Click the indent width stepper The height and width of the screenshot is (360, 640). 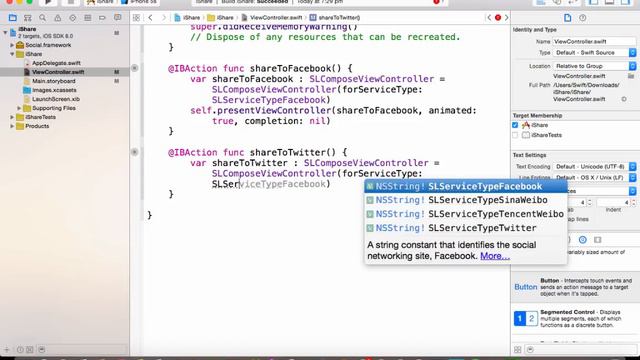(x=633, y=202)
